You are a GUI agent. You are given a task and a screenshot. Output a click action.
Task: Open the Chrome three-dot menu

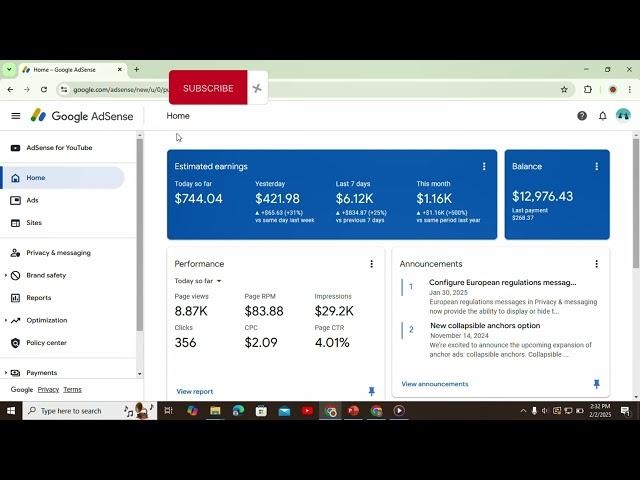[x=630, y=89]
